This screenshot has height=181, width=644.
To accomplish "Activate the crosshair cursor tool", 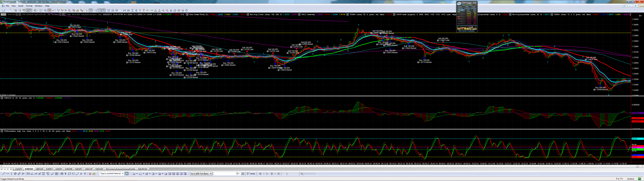I will 91,11.
